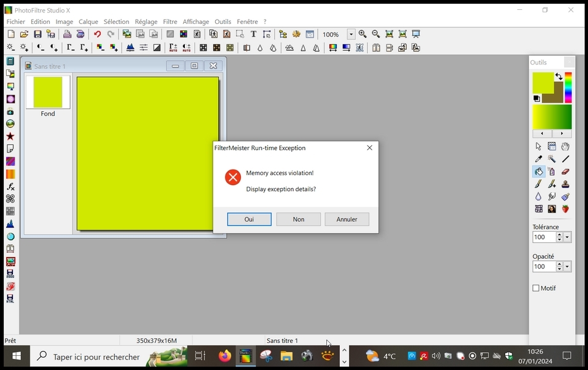588x370 pixels.
Task: Click the Brightness minus toolbar icon
Action: point(11,48)
